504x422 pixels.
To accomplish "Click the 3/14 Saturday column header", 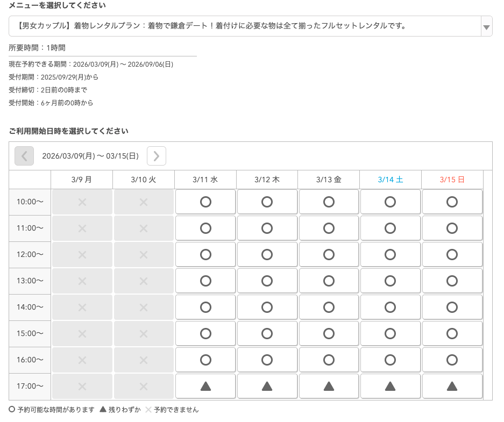I will [390, 180].
